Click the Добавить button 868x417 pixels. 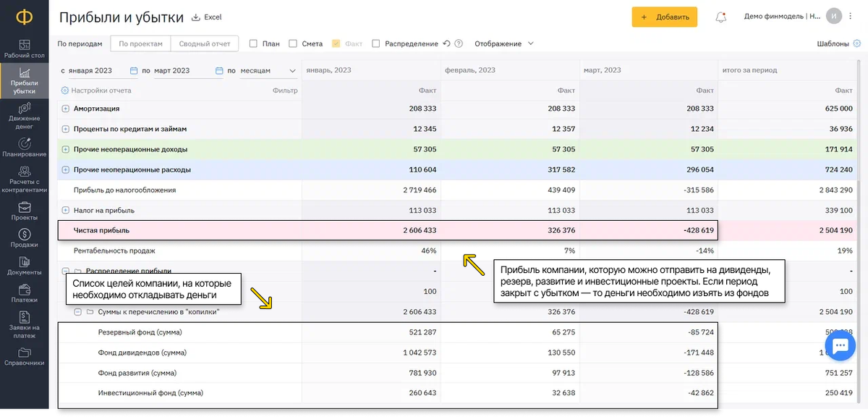(664, 17)
